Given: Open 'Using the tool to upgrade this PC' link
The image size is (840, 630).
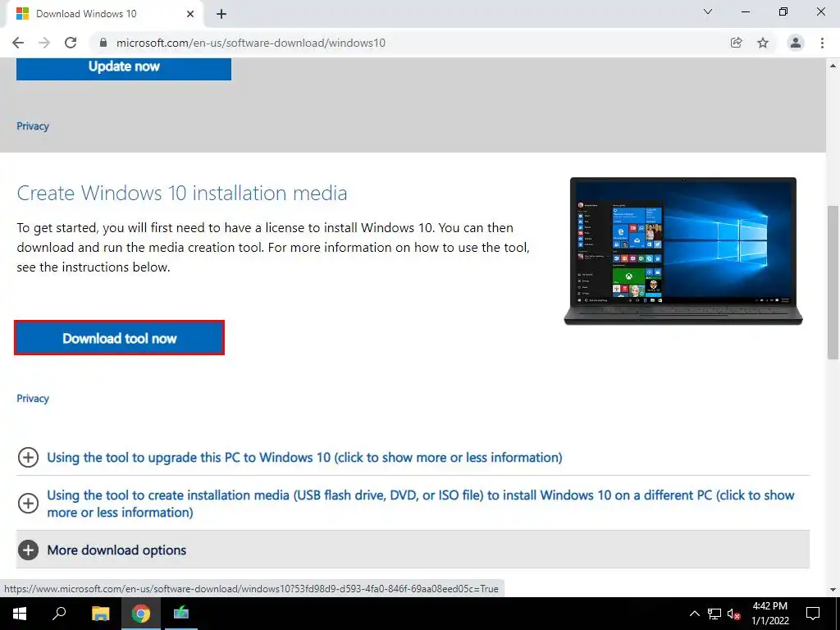Looking at the screenshot, I should 304,458.
